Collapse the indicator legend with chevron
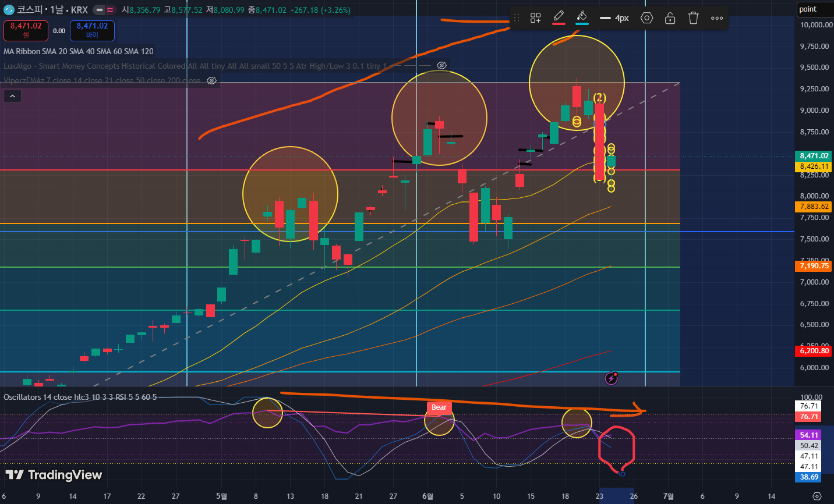The image size is (834, 504). (12, 96)
